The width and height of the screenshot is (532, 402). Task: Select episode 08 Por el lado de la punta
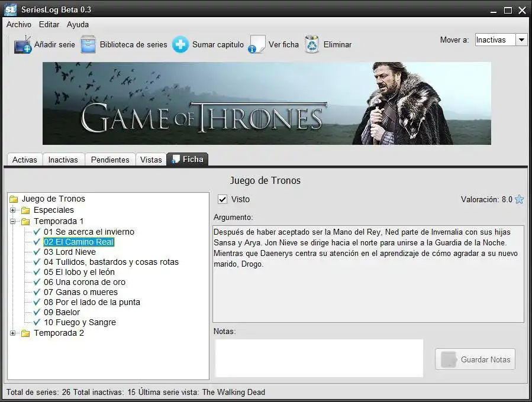point(92,302)
